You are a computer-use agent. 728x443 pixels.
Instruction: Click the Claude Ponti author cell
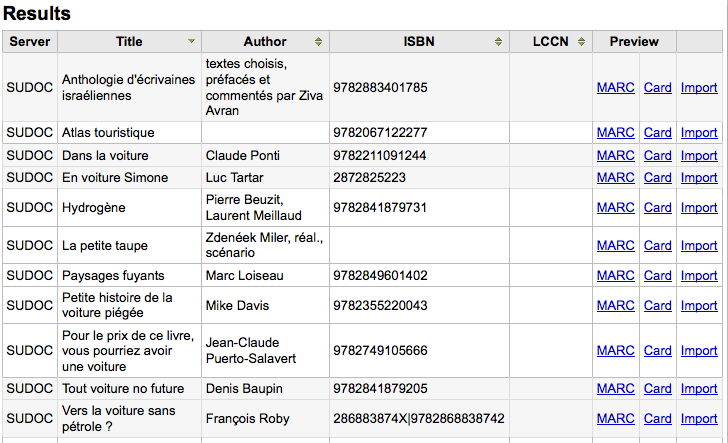[243, 156]
